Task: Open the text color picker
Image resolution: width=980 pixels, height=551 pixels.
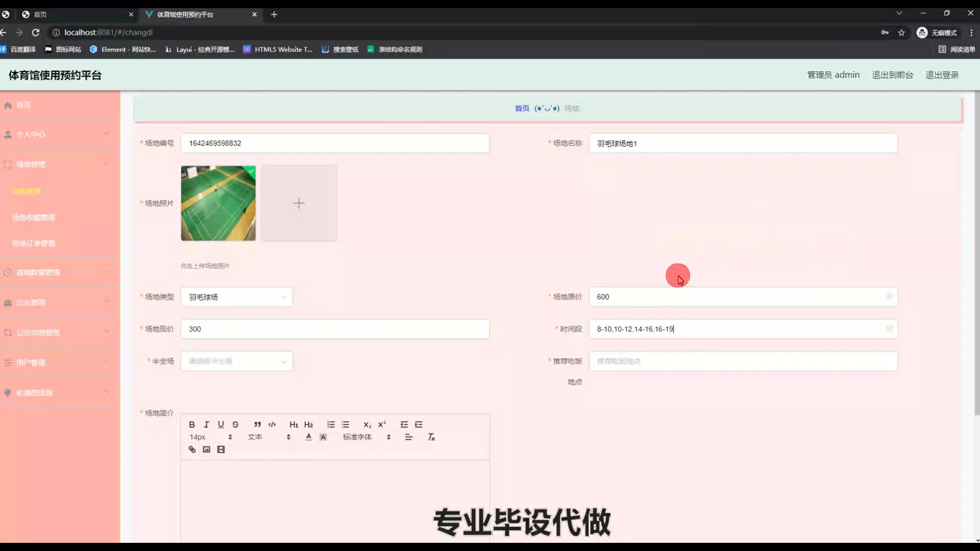Action: click(x=308, y=437)
